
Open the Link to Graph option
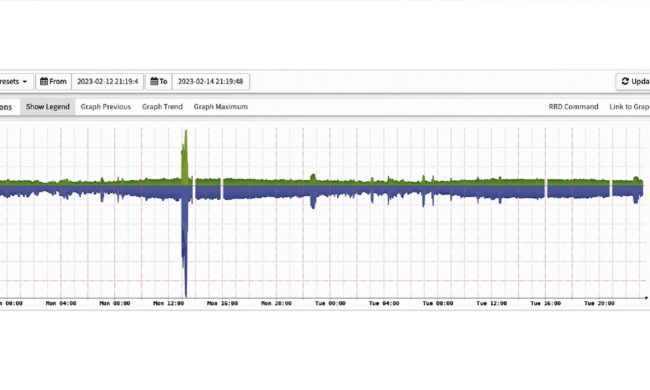point(629,107)
